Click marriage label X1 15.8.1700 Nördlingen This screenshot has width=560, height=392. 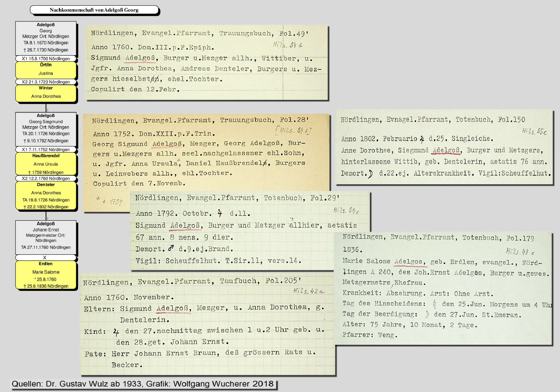tap(46, 59)
